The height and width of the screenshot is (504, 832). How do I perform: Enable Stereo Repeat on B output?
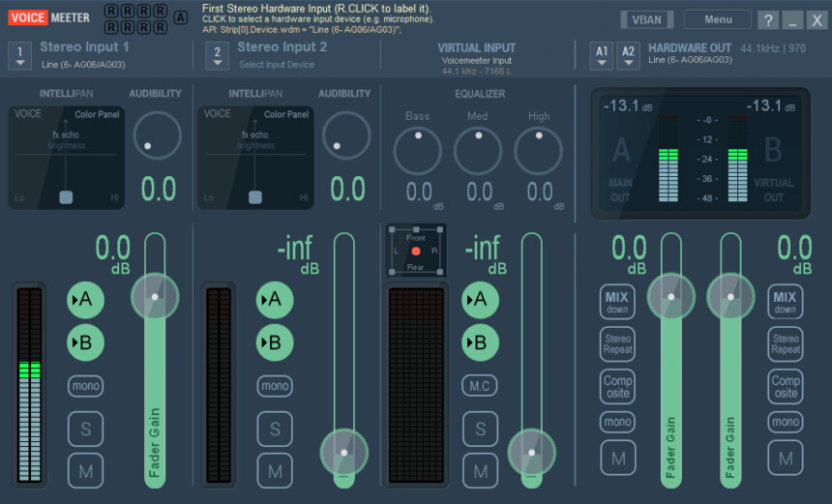[786, 344]
